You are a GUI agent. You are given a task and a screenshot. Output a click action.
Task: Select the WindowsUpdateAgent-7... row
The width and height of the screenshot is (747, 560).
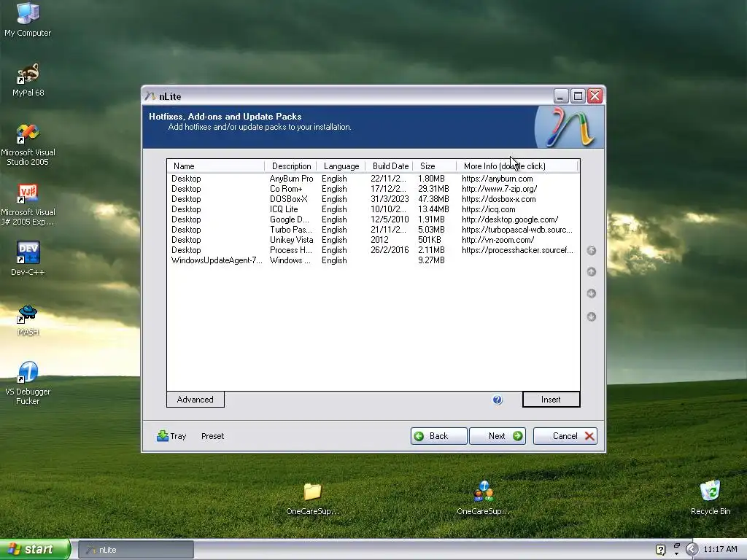coord(373,260)
